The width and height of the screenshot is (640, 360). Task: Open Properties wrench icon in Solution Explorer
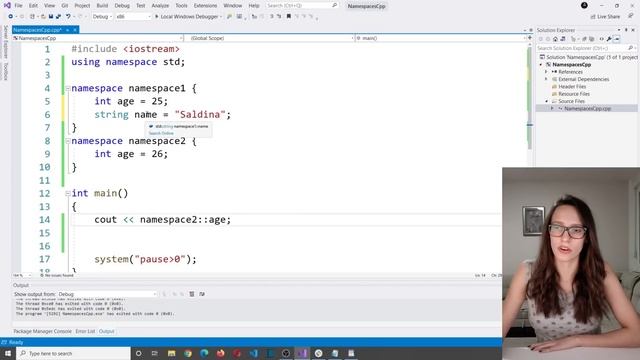click(x=609, y=39)
